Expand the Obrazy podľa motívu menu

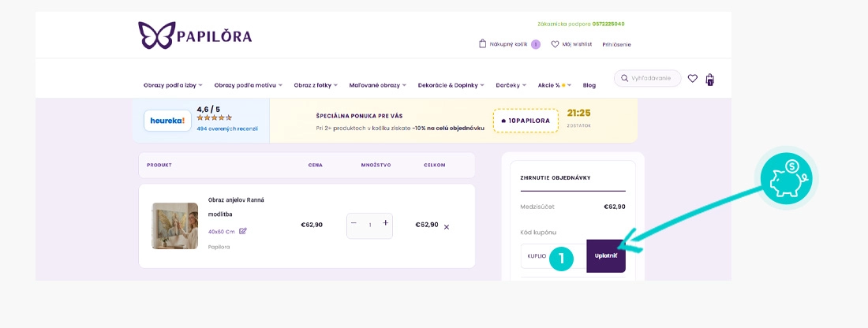[x=249, y=85]
